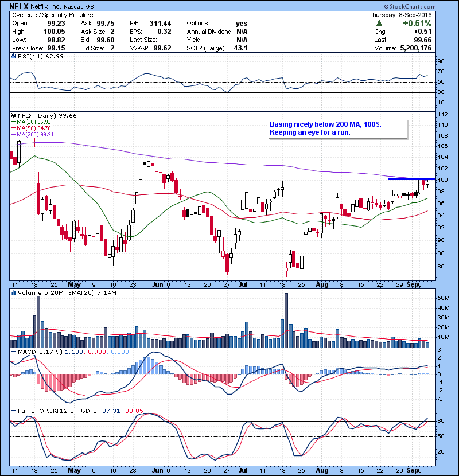This screenshot has height=476, width=459.
Task: Select the MA(50) 94.78 legend entry
Action: coord(31,128)
